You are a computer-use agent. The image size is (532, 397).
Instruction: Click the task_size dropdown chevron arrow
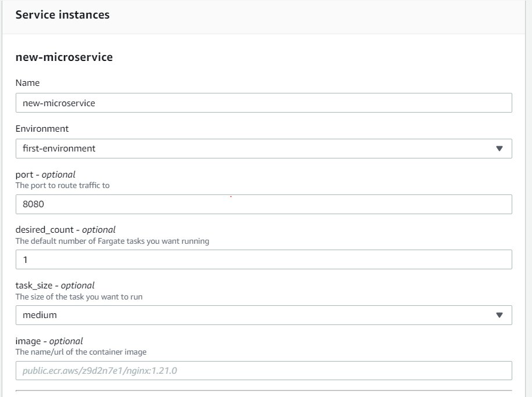(500, 315)
